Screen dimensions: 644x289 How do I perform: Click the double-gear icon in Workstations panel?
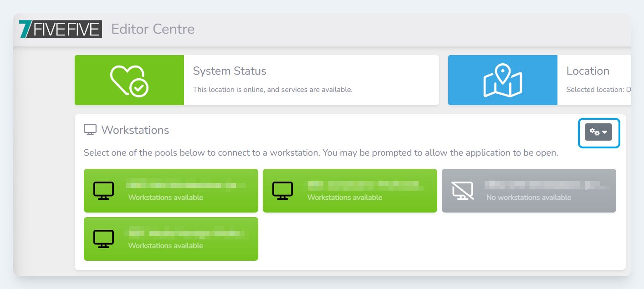594,132
